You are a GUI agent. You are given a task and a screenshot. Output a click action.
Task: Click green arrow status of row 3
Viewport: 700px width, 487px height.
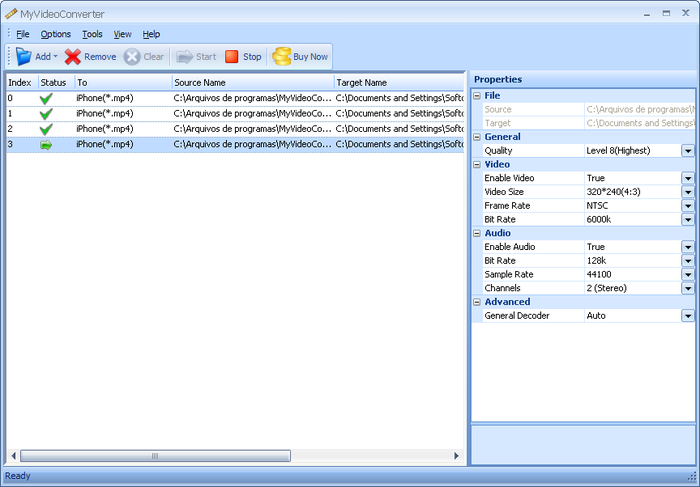[x=46, y=145]
